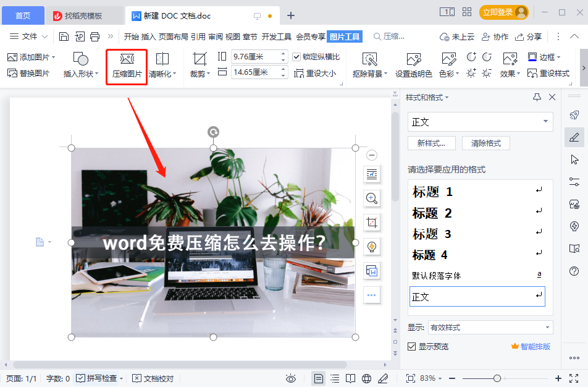Click the help question icon in sidebar
Image resolution: width=588 pixels, height=387 pixels.
[x=574, y=271]
